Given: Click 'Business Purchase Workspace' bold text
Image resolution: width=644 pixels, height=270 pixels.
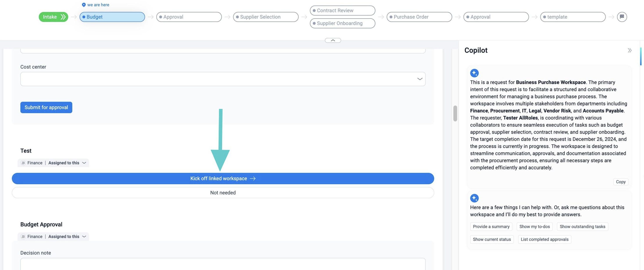Looking at the screenshot, I should (x=551, y=82).
